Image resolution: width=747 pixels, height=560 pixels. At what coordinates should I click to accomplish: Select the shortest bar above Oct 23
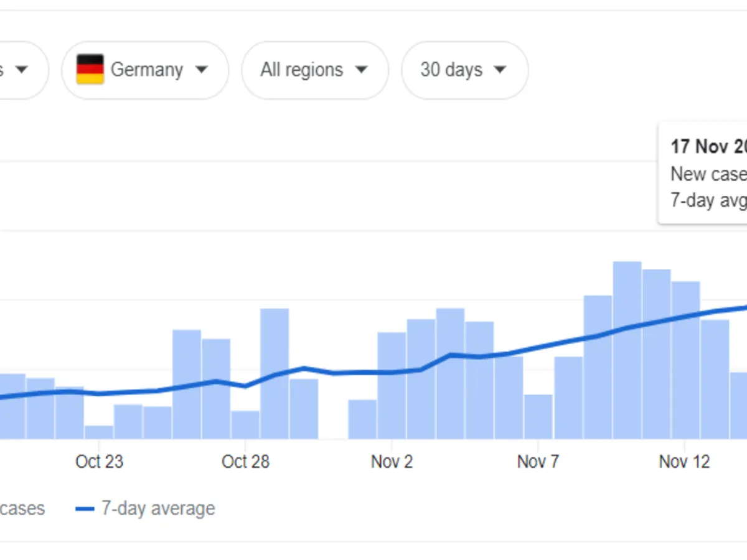coord(99,432)
